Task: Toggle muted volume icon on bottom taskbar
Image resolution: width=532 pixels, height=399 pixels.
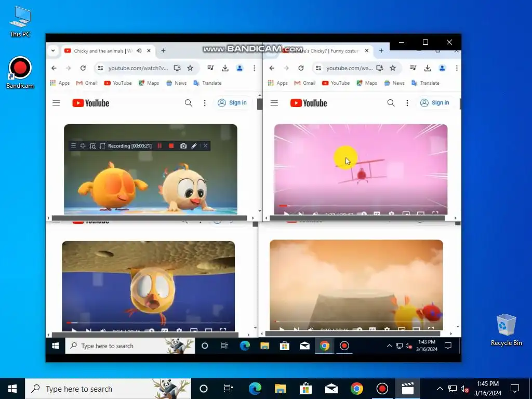Action: [x=464, y=389]
